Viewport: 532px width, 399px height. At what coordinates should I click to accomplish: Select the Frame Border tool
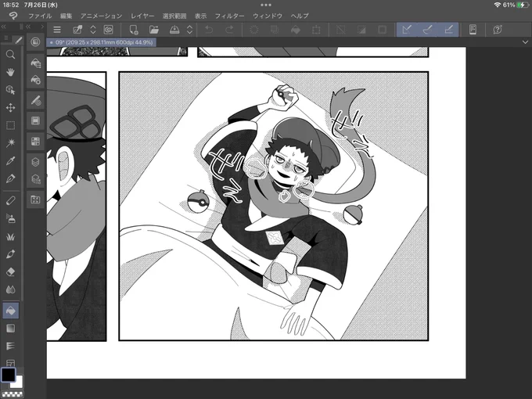[x=10, y=362]
